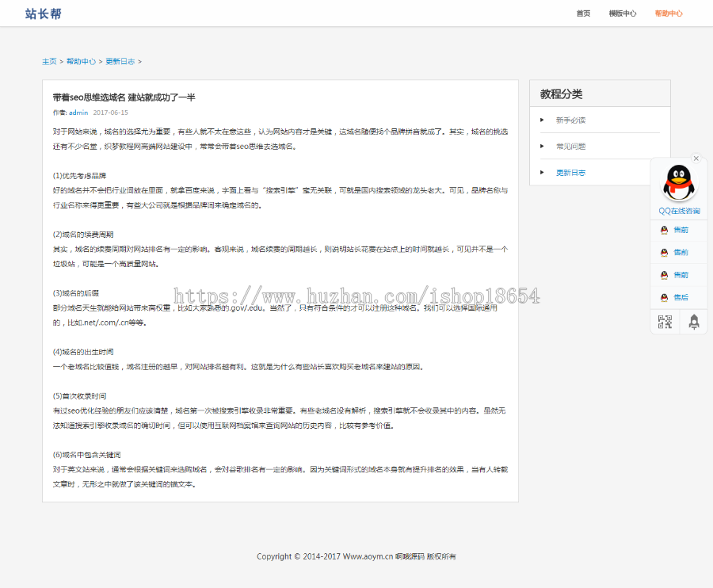Open 帮助中心 in top navigation
The width and height of the screenshot is (713, 588).
(x=669, y=13)
